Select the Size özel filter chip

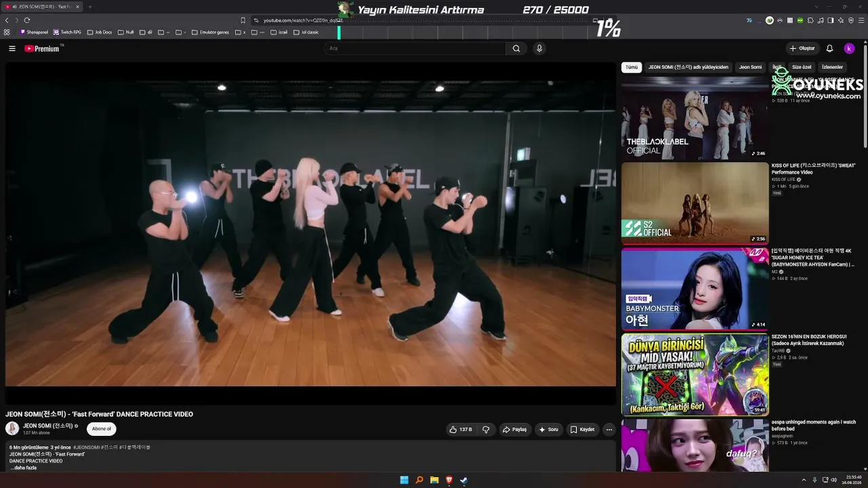[x=802, y=67]
